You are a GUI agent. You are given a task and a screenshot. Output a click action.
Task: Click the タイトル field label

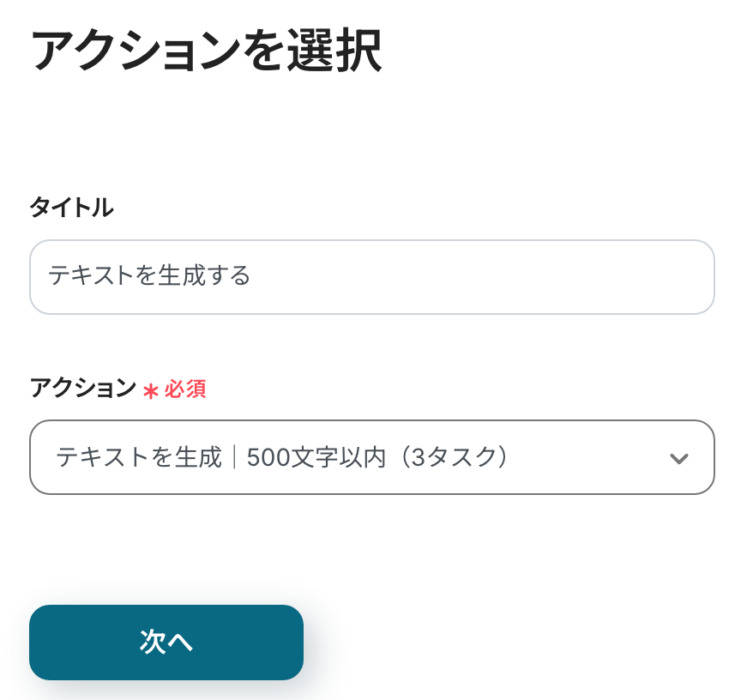pos(71,208)
